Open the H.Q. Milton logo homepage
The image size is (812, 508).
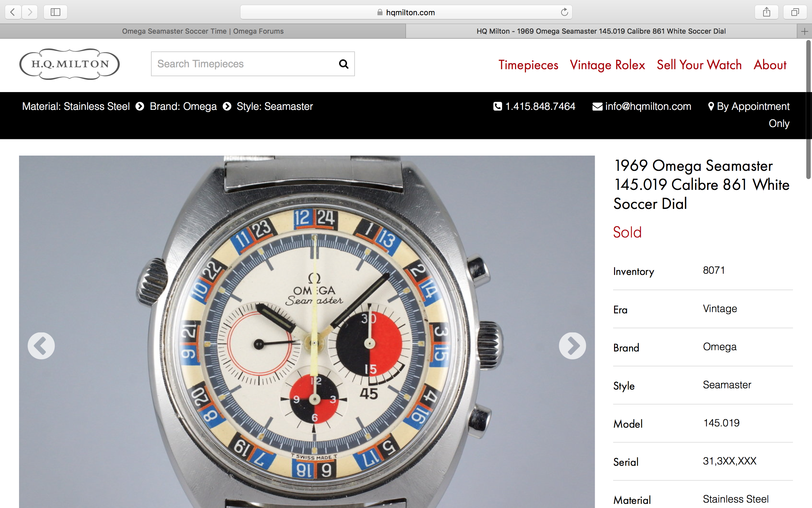coord(69,64)
